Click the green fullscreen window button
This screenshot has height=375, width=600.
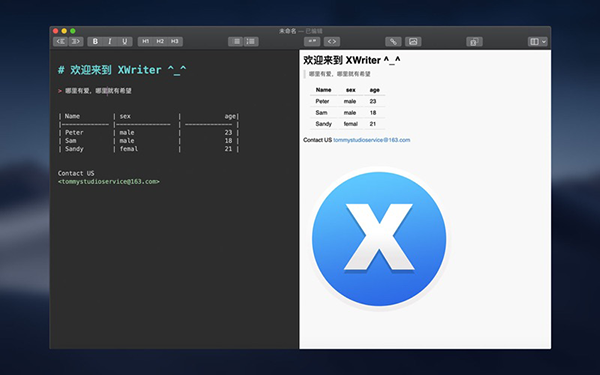tap(73, 31)
